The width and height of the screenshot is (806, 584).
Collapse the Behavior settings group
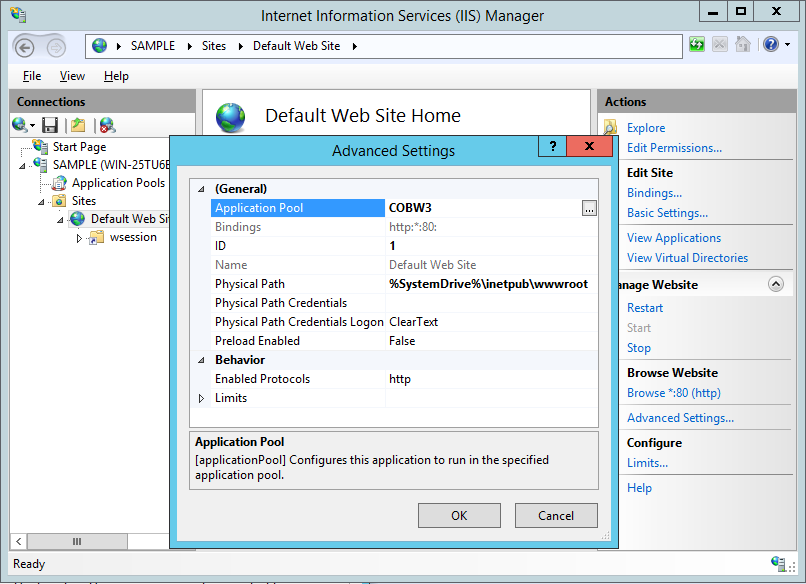(x=202, y=360)
